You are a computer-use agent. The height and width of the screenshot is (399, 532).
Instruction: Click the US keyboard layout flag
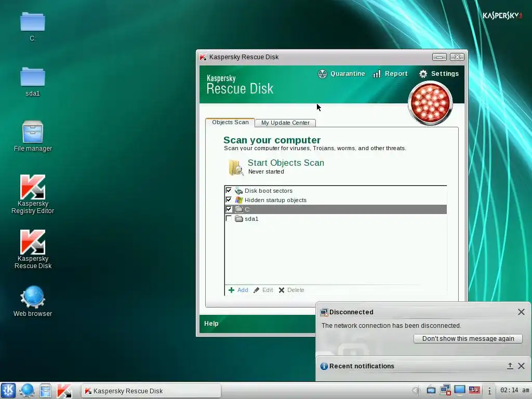[x=474, y=390]
